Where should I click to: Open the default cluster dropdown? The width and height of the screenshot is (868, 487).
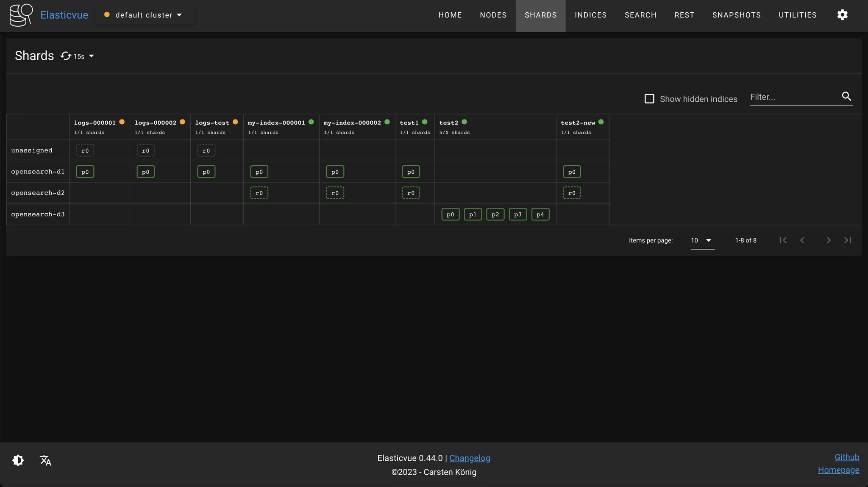pos(144,15)
